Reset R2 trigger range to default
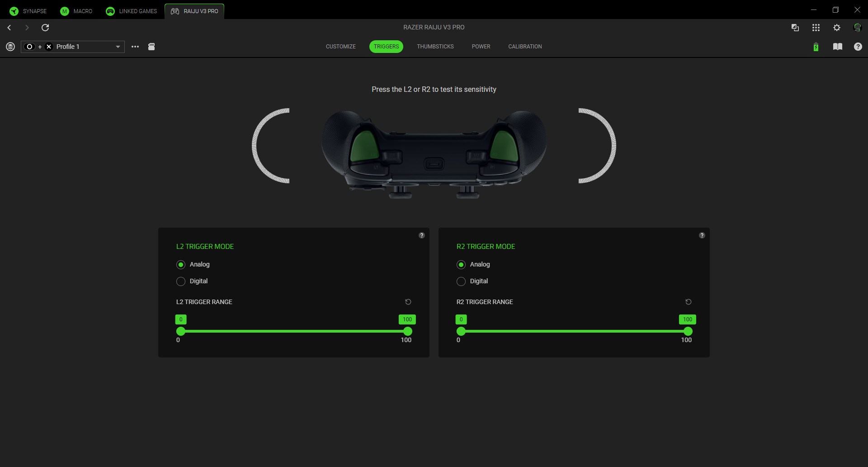Image resolution: width=868 pixels, height=467 pixels. click(x=688, y=302)
